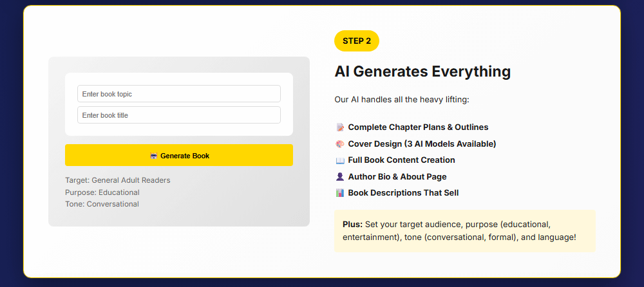This screenshot has height=287, width=644.
Task: Click into the 'Enter book title' field
Action: point(179,115)
